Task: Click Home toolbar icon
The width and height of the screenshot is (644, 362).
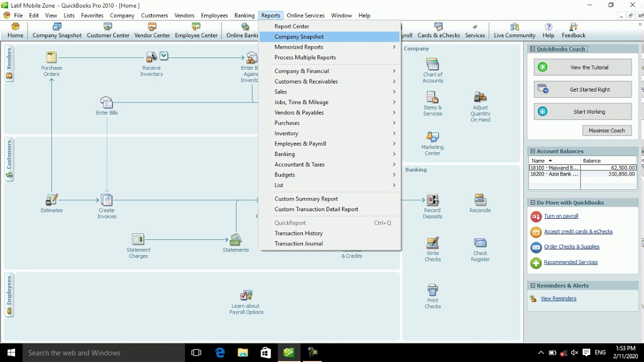Action: 15,30
